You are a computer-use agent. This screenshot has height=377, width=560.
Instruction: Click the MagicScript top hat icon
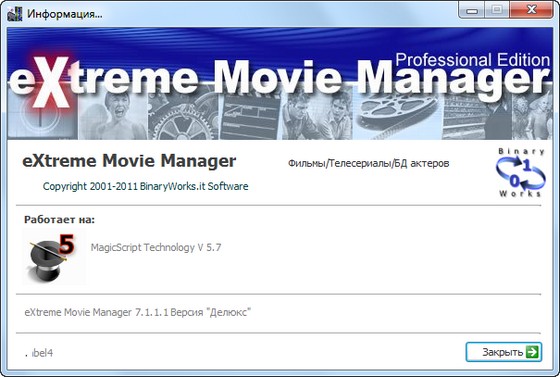[54, 257]
